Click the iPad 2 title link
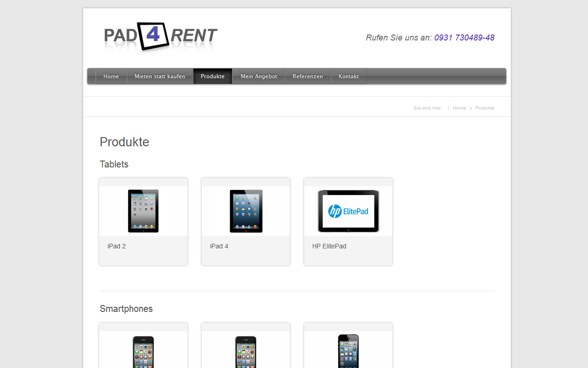Screen dimensions: 588x368 pyautogui.click(x=117, y=246)
